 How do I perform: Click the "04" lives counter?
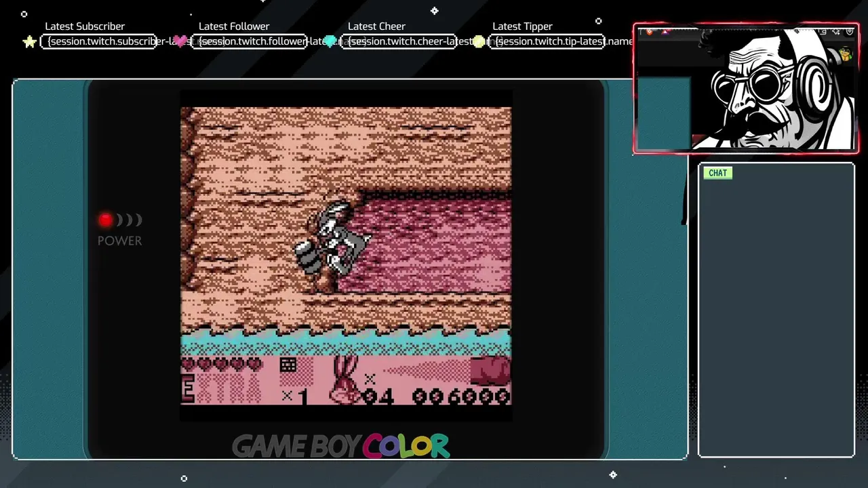pyautogui.click(x=378, y=396)
